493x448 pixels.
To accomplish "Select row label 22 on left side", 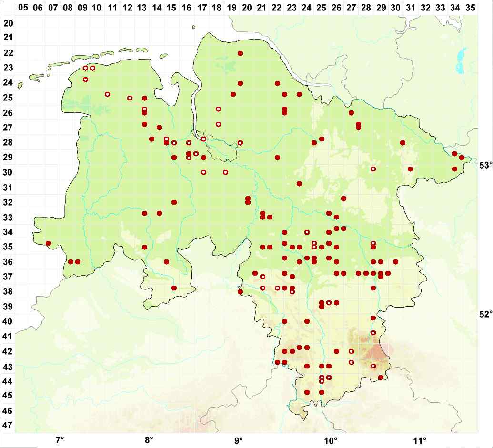I will [x=9, y=53].
